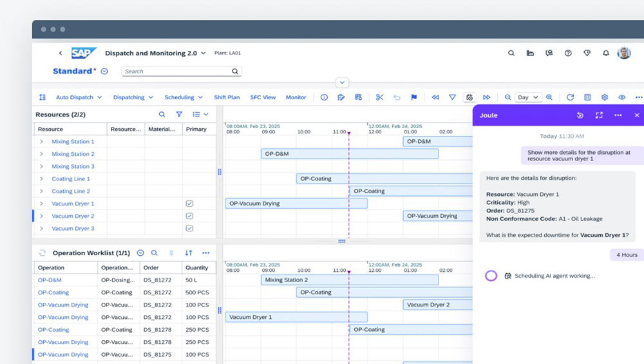Click the Search input field
The image size is (644, 364).
click(x=176, y=72)
